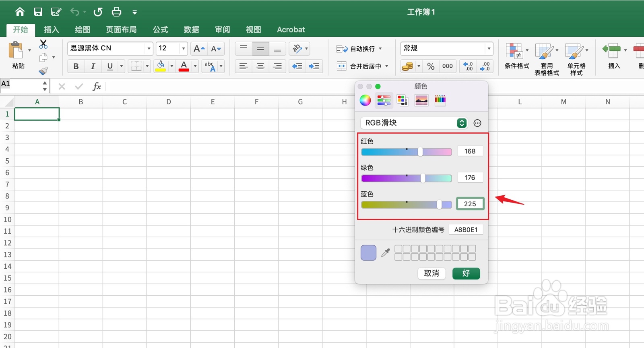The image size is (644, 348).
Task: Increase decimal places
Action: coord(468,66)
